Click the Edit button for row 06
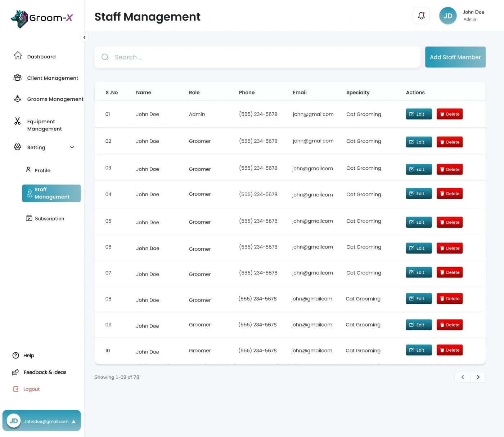The height and width of the screenshot is (437, 504). pyautogui.click(x=419, y=248)
